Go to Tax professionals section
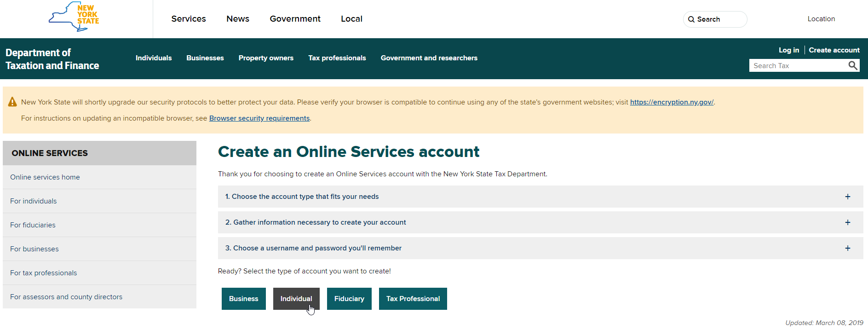Image resolution: width=868 pixels, height=331 pixels. [337, 58]
